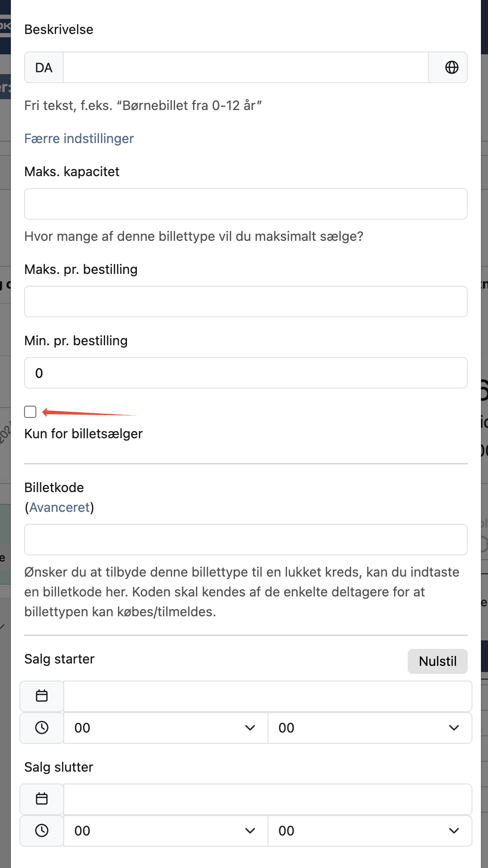Open the Avanceret link under Billetkode

(59, 507)
